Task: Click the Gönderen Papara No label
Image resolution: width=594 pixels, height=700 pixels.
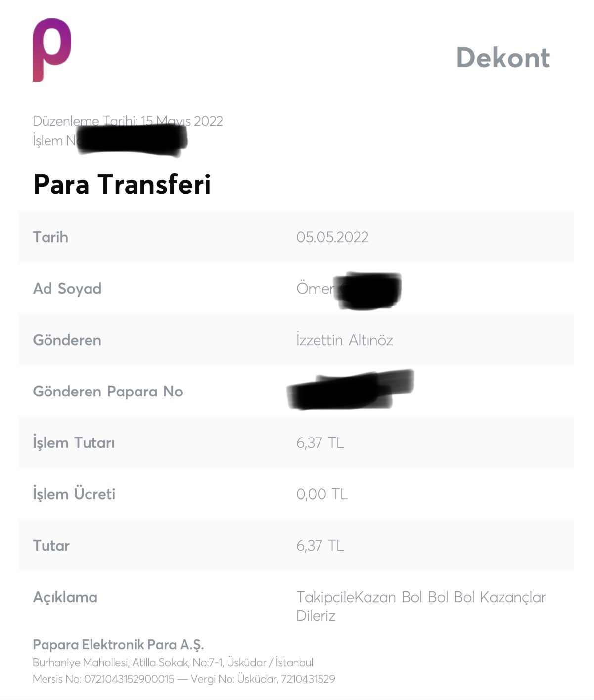Action: point(108,392)
